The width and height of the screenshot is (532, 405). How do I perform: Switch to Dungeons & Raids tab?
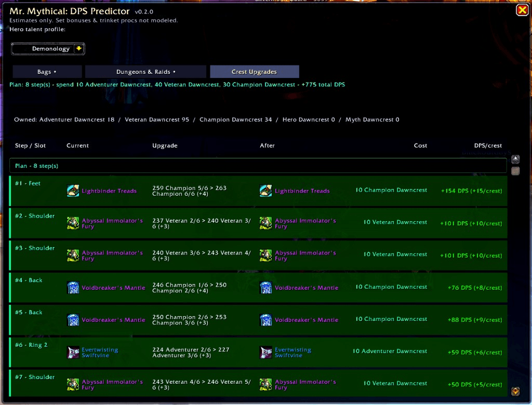coord(145,72)
